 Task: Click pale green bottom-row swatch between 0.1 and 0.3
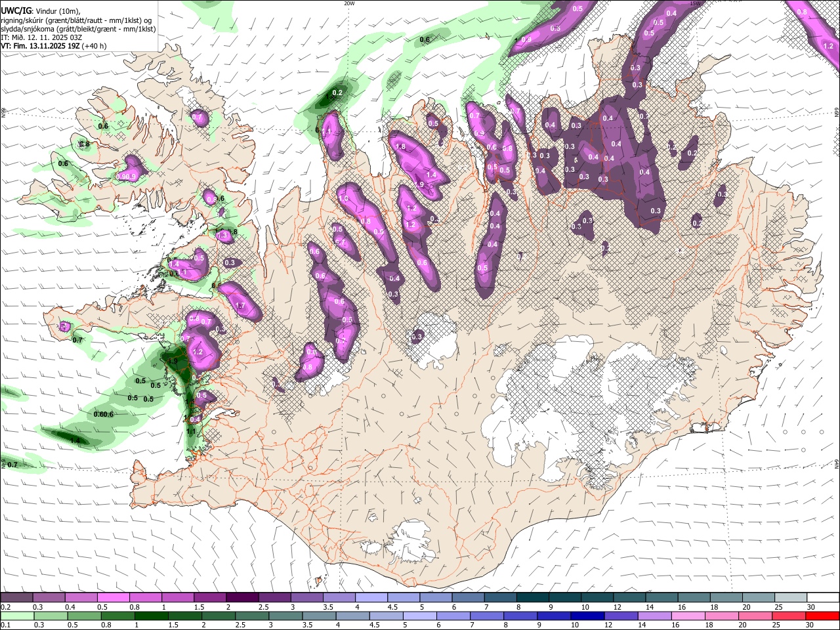pyautogui.click(x=16, y=616)
